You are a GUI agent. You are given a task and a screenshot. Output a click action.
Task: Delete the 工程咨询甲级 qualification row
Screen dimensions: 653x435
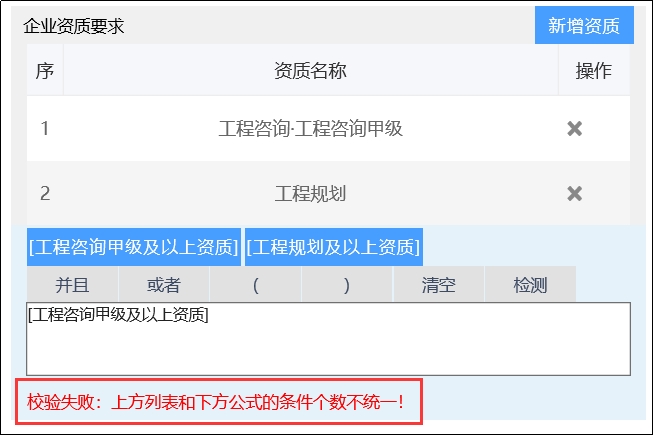574,128
